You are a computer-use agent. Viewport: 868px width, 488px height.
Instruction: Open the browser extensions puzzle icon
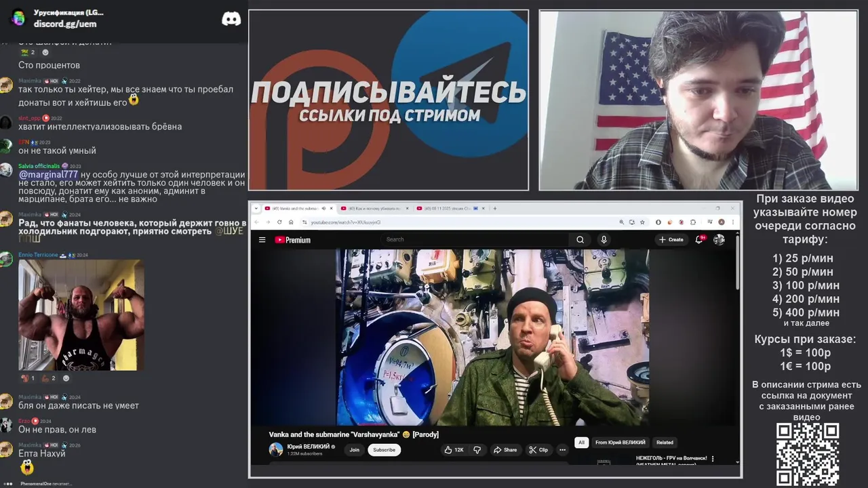pos(694,222)
